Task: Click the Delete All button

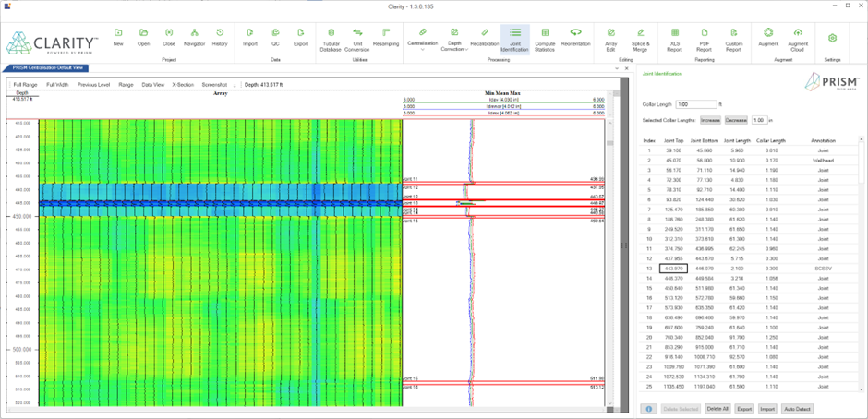Action: click(x=717, y=409)
